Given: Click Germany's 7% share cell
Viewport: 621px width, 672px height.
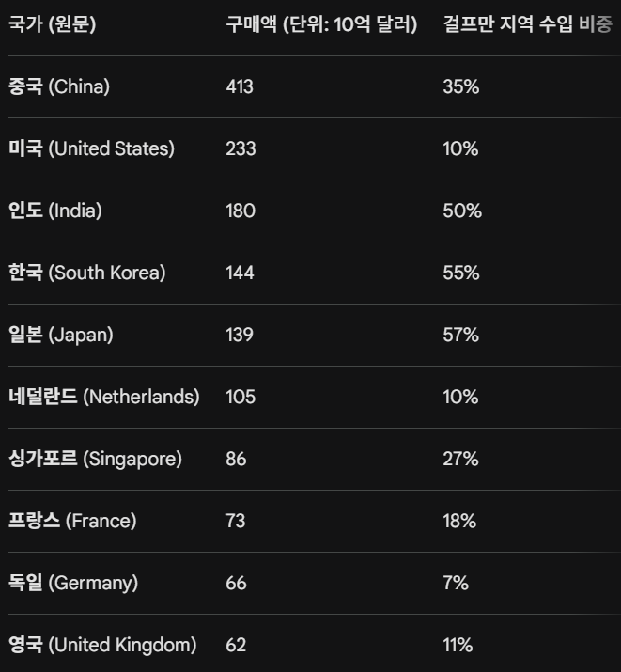Looking at the screenshot, I should 455,583.
